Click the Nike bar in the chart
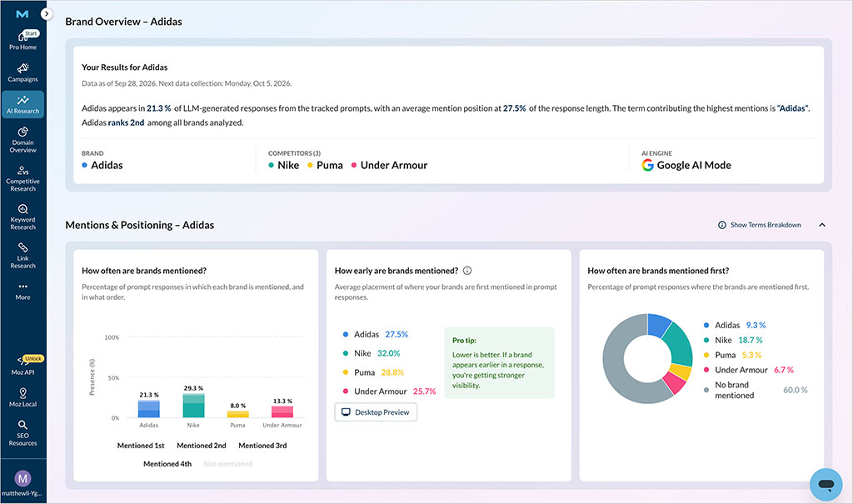Viewport: 853px width, 504px height. (x=193, y=406)
